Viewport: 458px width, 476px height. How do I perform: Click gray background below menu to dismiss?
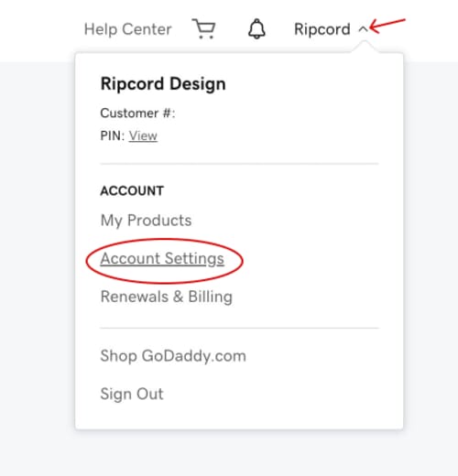[229, 453]
